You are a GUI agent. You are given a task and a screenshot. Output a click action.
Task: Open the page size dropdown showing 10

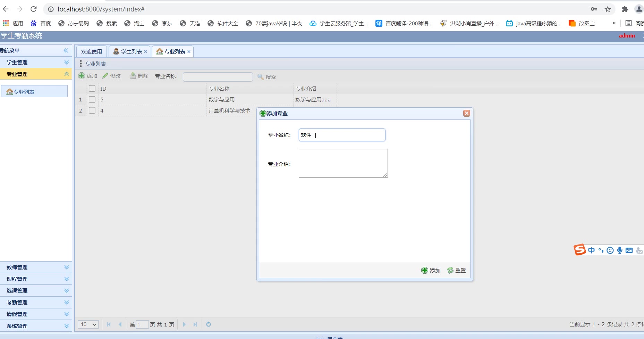88,324
